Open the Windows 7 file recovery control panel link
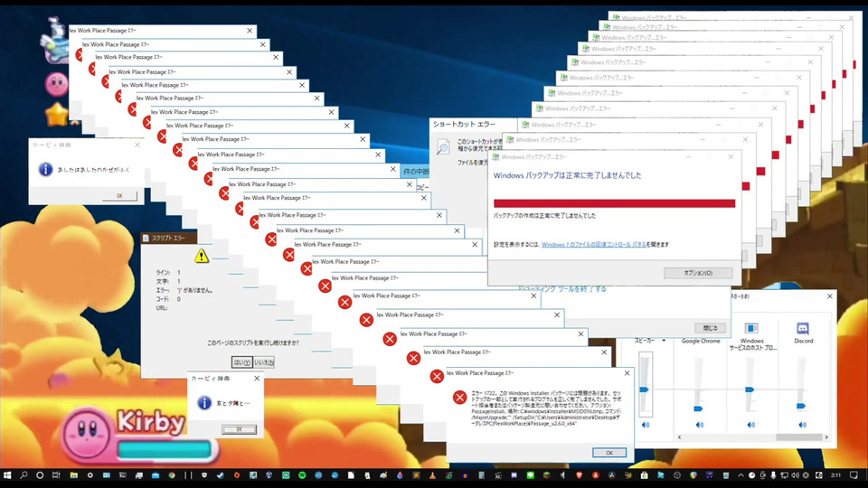Viewport: 868px width, 488px height. pos(594,245)
